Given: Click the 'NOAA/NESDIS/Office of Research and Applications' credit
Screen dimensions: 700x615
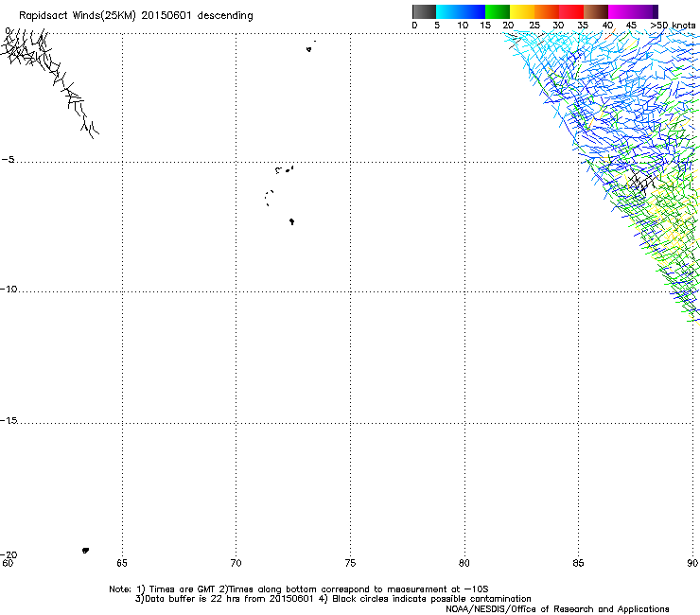Looking at the screenshot, I should pos(557,609).
